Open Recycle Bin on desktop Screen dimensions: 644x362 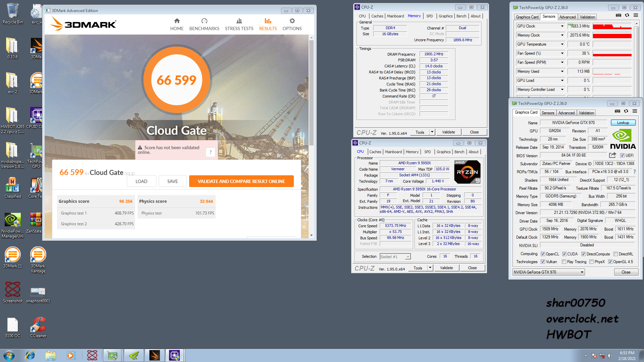point(13,14)
